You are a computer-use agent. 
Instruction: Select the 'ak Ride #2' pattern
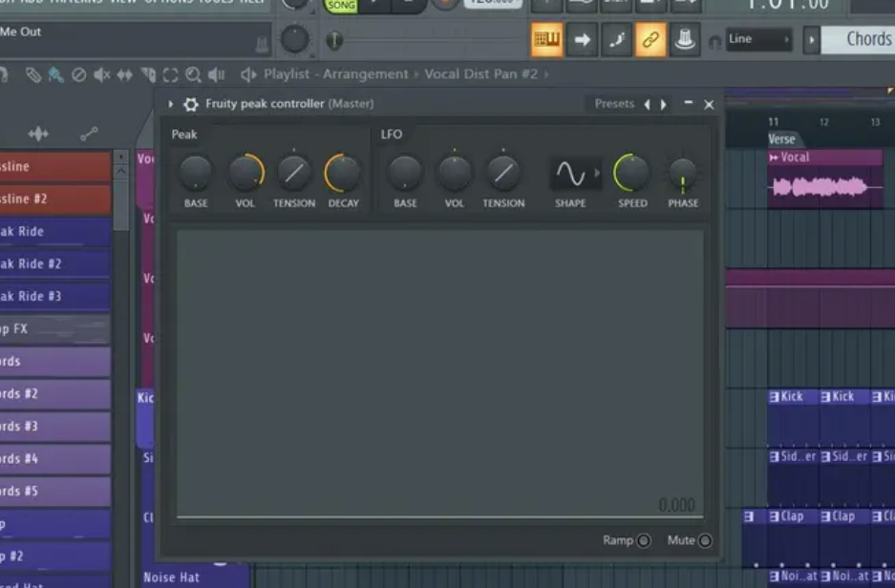55,264
